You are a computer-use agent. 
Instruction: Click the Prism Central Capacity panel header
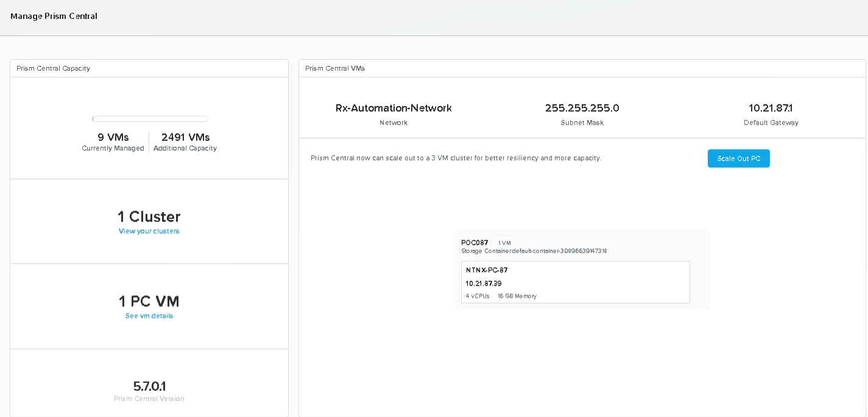pos(54,68)
